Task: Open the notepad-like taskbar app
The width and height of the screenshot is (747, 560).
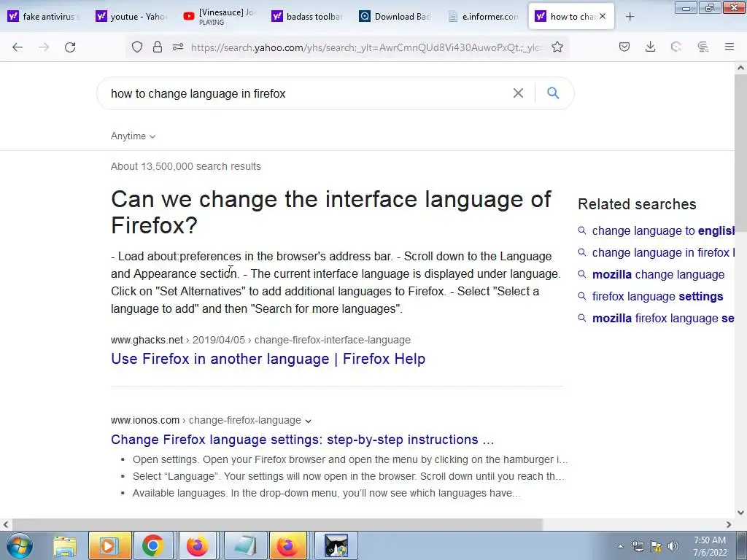Action: 245,545
